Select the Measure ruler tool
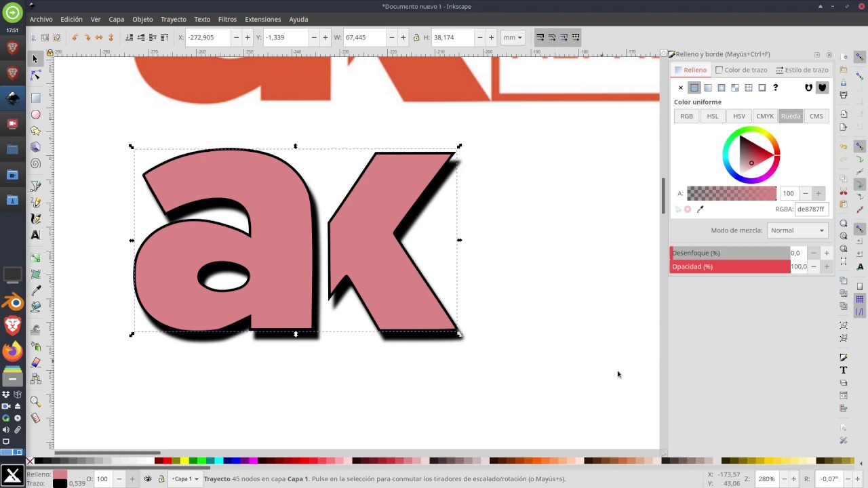Image resolution: width=868 pixels, height=488 pixels. coord(35,418)
